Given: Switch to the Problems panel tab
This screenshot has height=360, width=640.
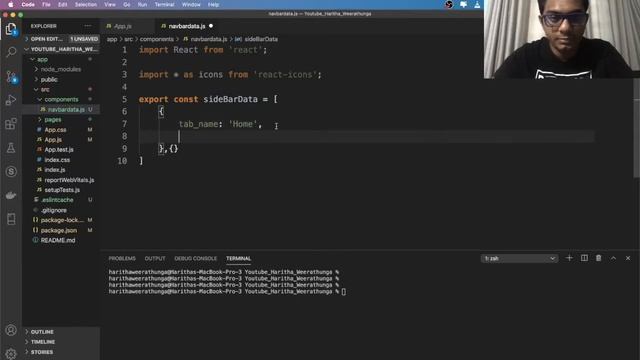Looking at the screenshot, I should point(122,258).
